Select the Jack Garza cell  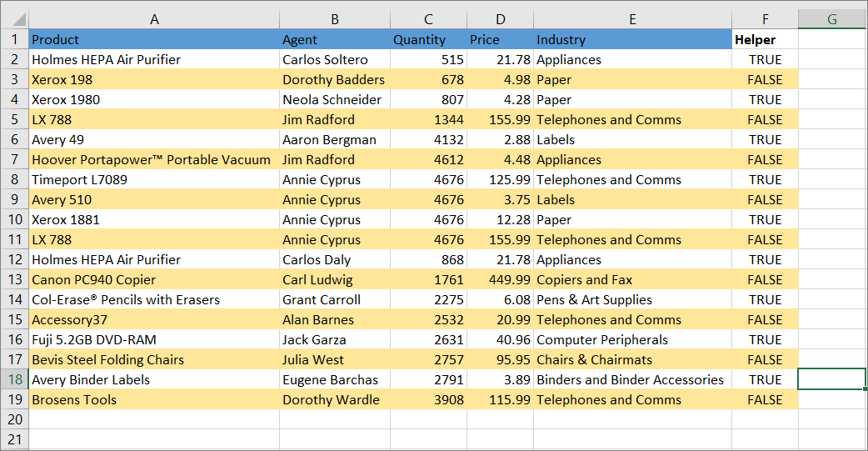(x=334, y=339)
